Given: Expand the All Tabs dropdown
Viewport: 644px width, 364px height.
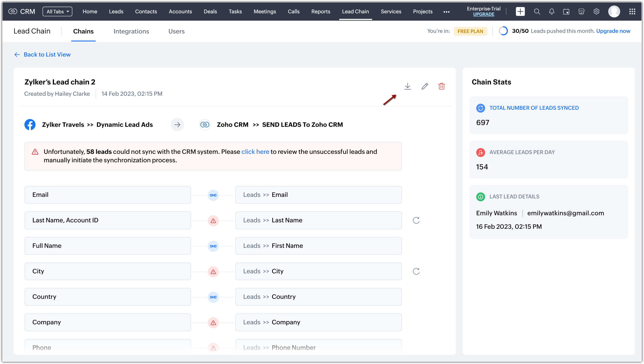Looking at the screenshot, I should pyautogui.click(x=57, y=12).
